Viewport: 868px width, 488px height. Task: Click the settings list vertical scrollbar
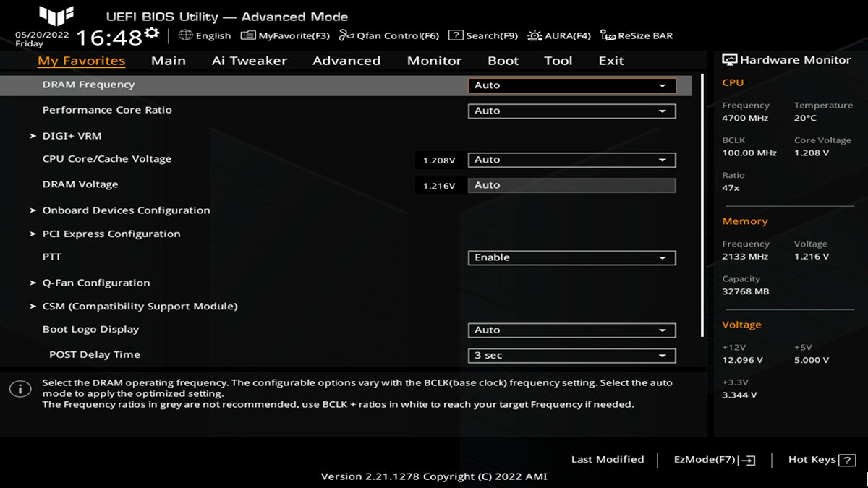click(702, 205)
